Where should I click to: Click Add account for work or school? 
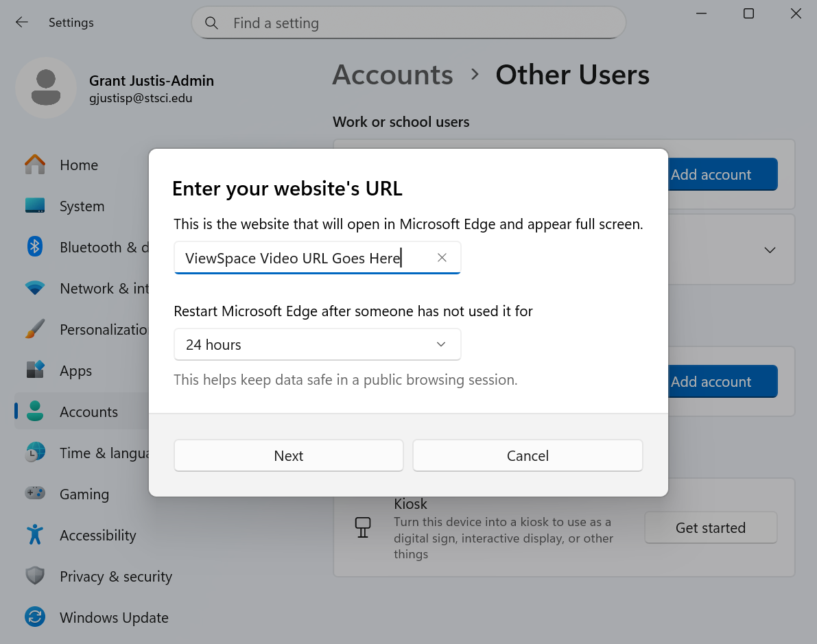click(x=723, y=174)
